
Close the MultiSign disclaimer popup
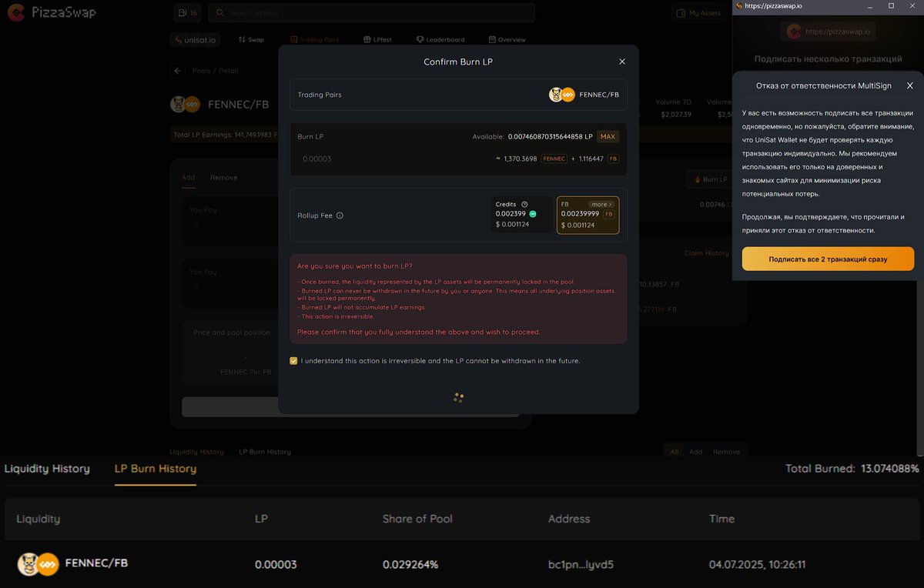coord(909,86)
